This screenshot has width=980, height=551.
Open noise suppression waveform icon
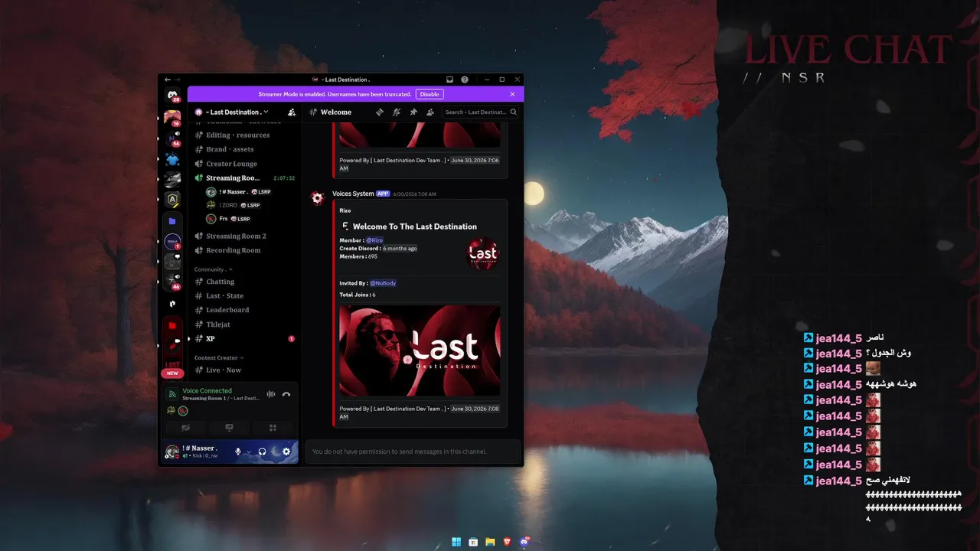270,394
